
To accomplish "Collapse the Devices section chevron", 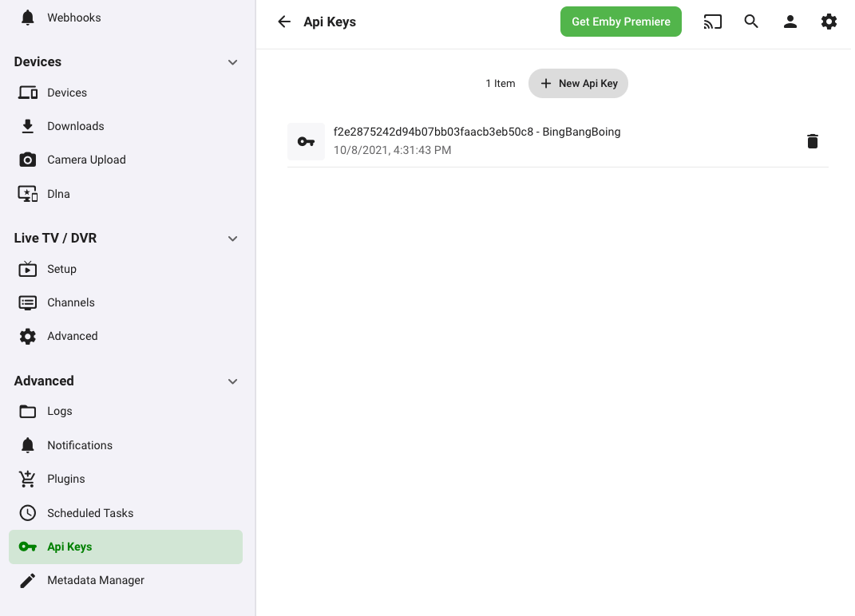I will pyautogui.click(x=232, y=62).
